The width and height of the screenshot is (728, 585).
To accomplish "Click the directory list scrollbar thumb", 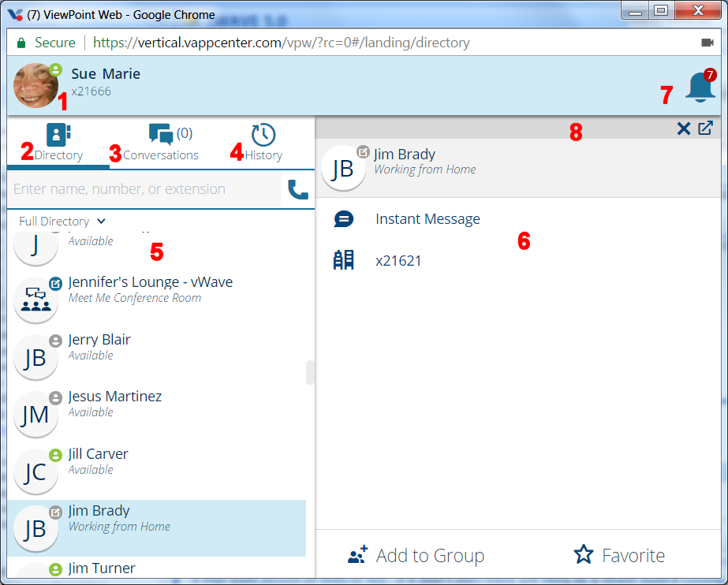I will [x=310, y=373].
